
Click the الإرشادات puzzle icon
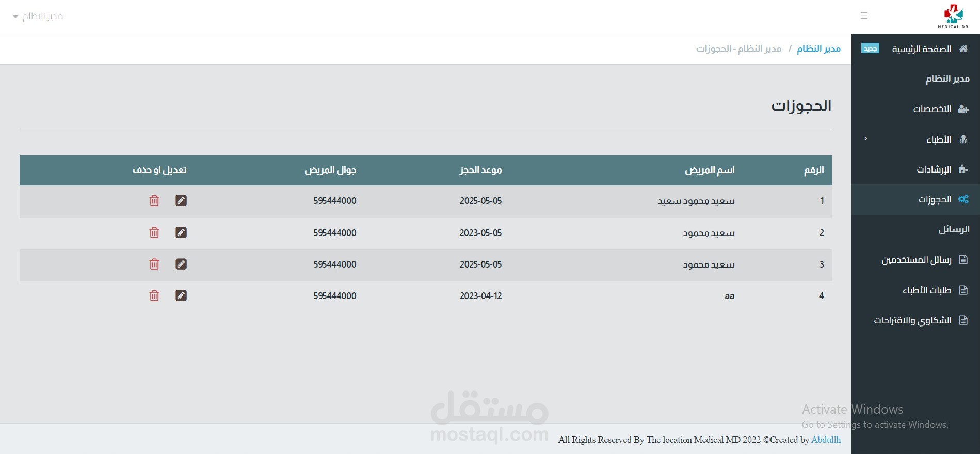(963, 169)
